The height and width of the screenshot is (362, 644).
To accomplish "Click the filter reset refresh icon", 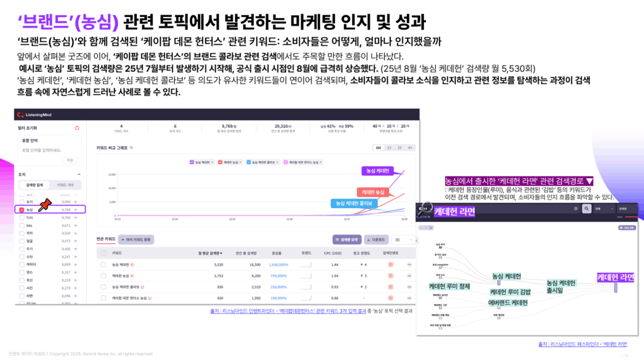I will click(x=77, y=128).
